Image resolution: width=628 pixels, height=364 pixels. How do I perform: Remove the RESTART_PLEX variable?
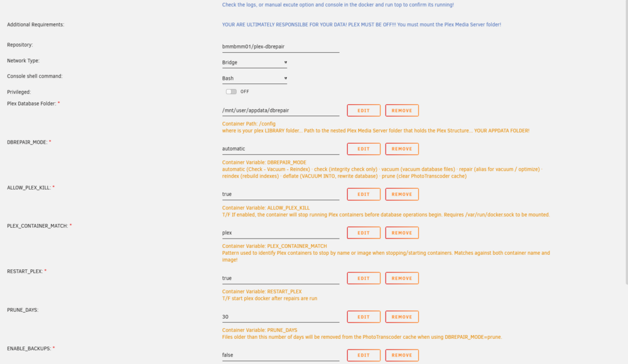[402, 278]
